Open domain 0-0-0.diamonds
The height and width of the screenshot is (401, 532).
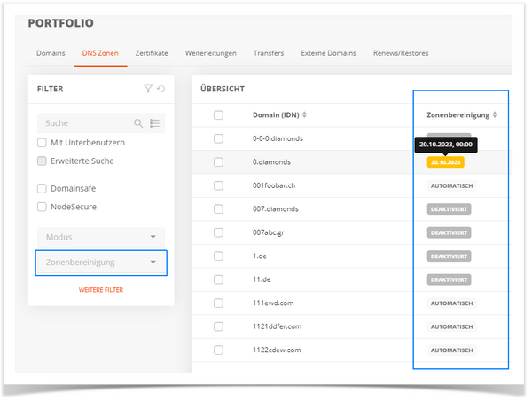(278, 138)
